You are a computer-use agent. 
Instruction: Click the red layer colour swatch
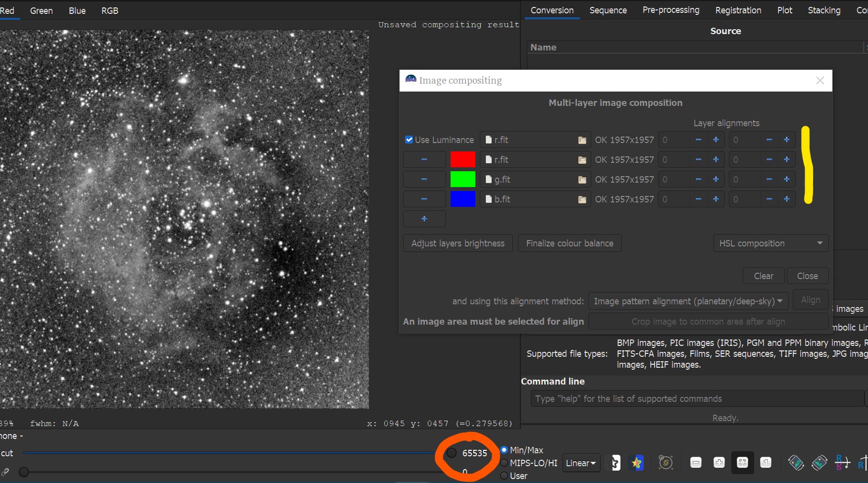462,160
